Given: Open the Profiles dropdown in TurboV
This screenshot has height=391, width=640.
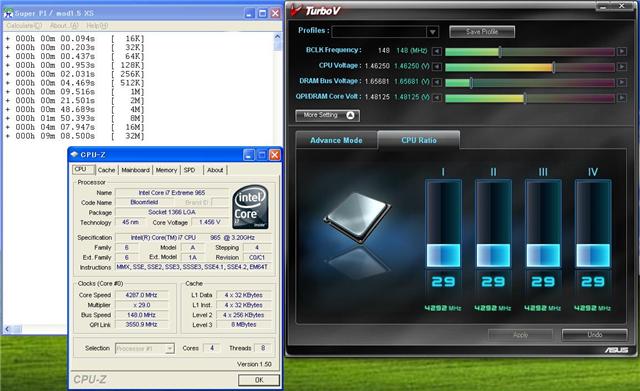Looking at the screenshot, I should coord(432,32).
